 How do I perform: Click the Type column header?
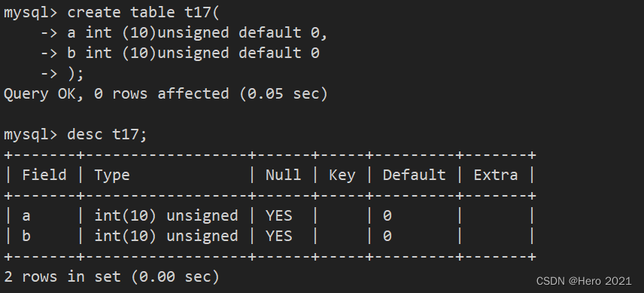(x=112, y=175)
